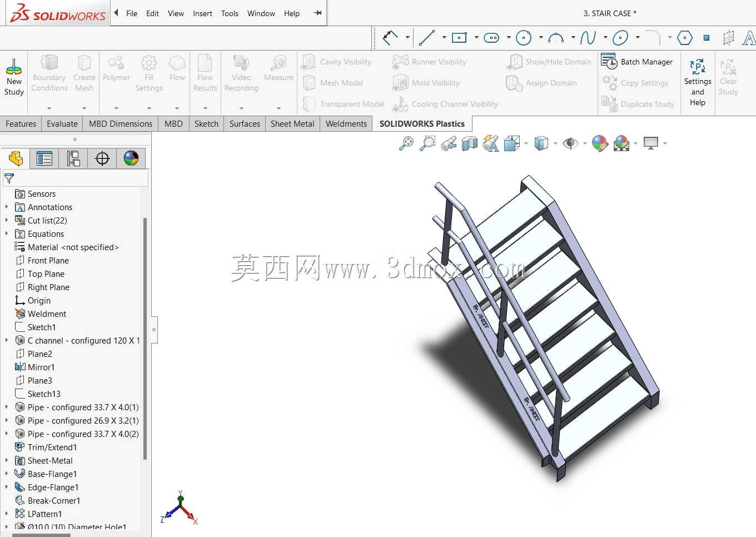Click the Previous View icon

tap(449, 144)
